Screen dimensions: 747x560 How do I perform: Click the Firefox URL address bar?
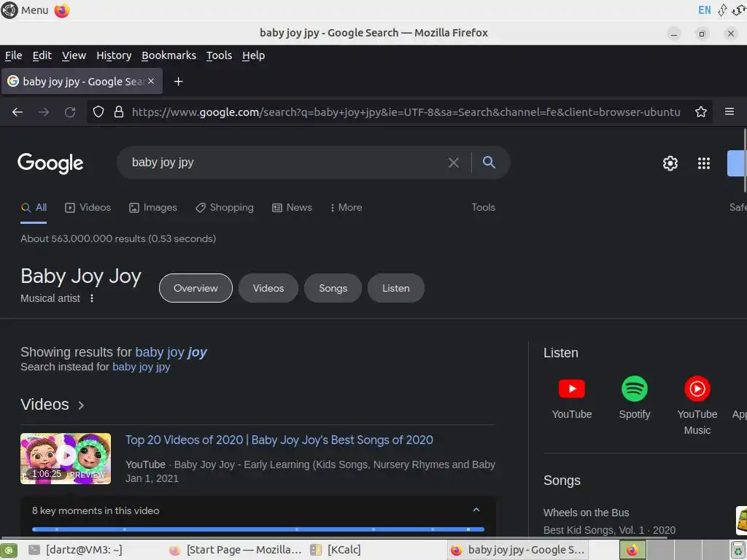[x=406, y=112]
